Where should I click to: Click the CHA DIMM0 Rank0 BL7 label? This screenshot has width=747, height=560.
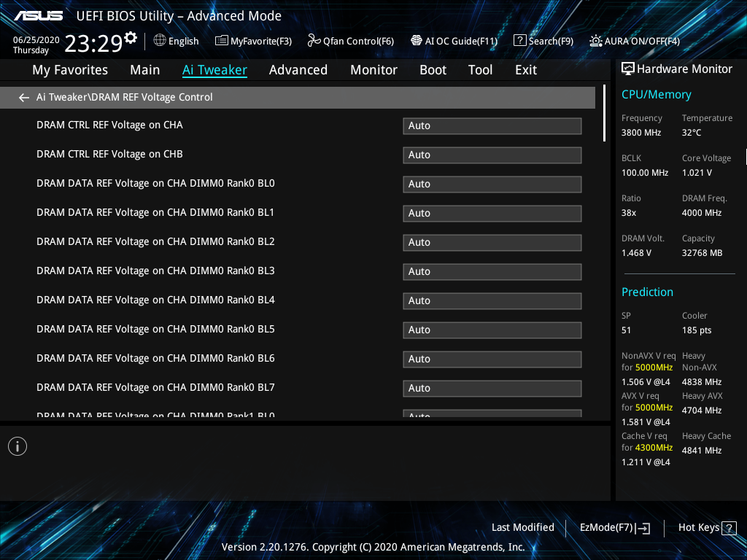156,388
